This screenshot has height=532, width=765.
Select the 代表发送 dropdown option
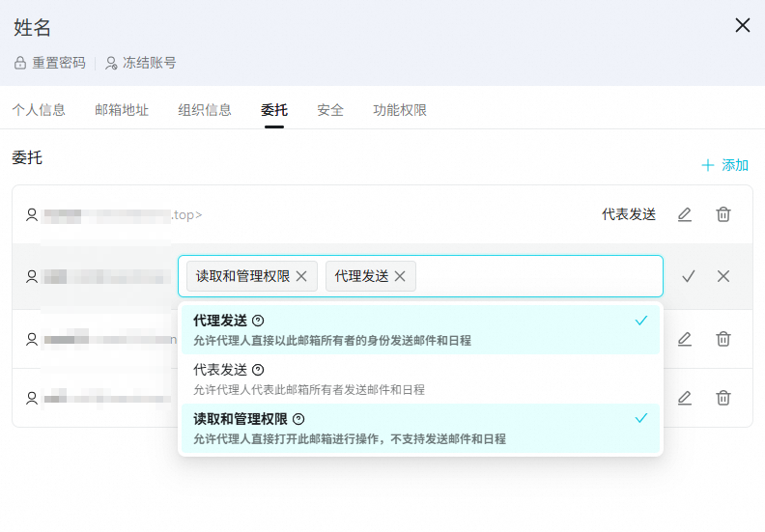(420, 378)
